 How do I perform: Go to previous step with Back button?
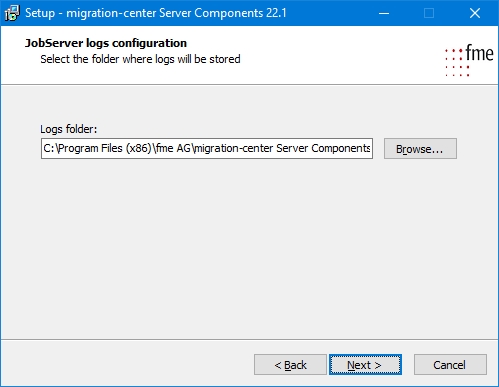(290, 365)
